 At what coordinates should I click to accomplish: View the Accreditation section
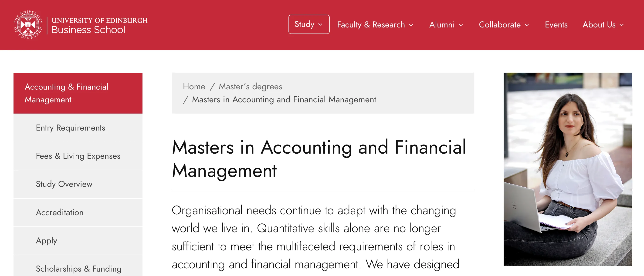60,212
